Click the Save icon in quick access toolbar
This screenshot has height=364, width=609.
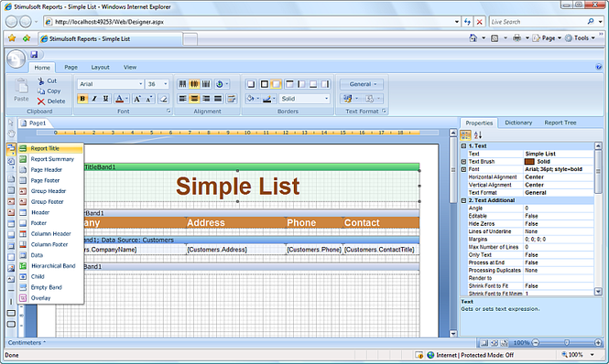pyautogui.click(x=34, y=55)
